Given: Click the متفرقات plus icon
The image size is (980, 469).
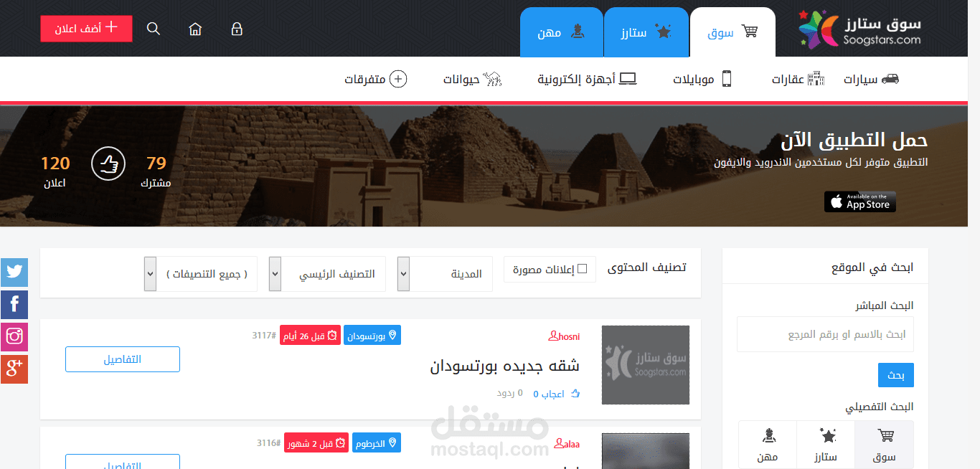Looking at the screenshot, I should [397, 79].
